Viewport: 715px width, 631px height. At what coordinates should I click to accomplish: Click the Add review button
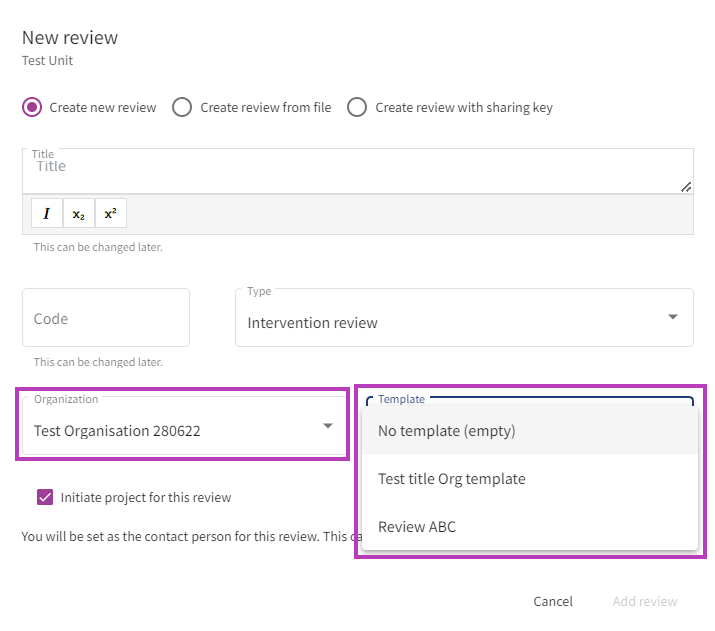644,601
